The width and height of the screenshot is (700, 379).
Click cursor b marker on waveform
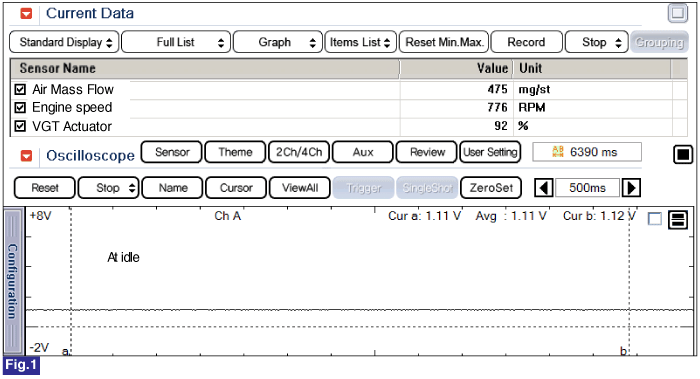pos(623,351)
